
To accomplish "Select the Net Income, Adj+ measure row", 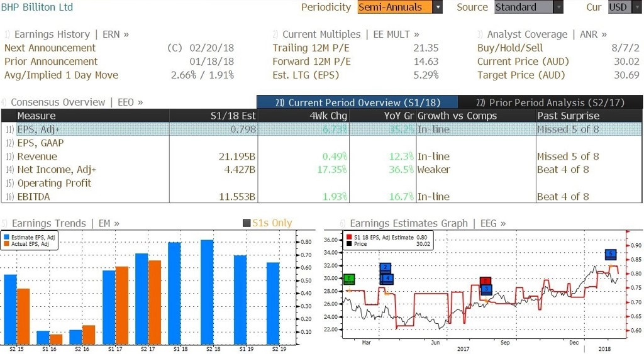I will coord(321,170).
